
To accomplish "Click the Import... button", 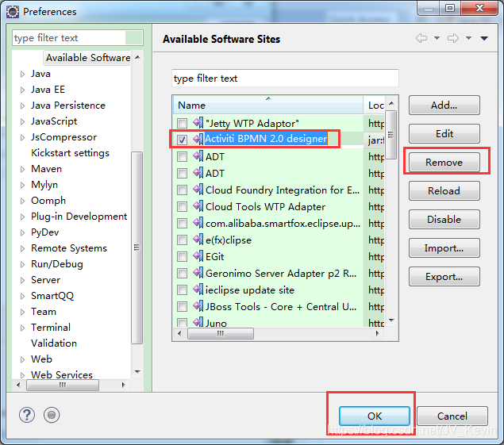I will [444, 248].
